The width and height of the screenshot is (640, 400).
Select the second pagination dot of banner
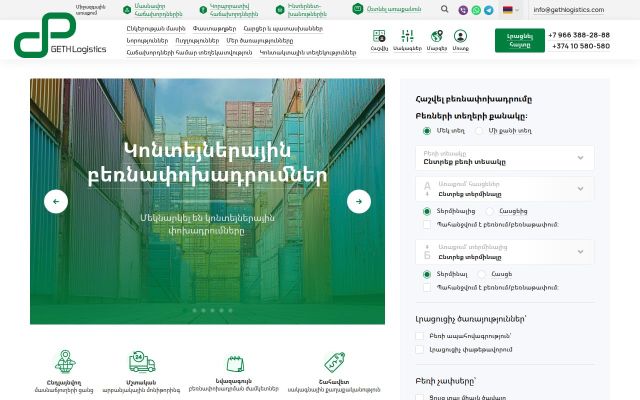pyautogui.click(x=194, y=311)
